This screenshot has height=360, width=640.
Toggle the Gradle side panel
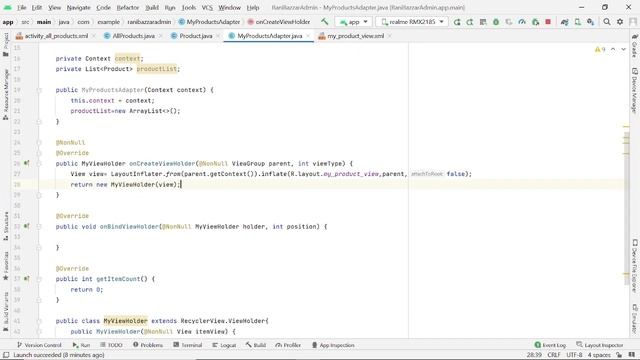pyautogui.click(x=634, y=45)
